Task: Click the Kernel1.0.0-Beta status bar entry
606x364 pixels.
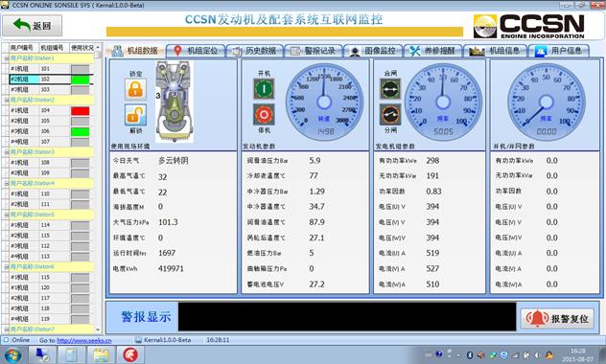Action: 163,340
